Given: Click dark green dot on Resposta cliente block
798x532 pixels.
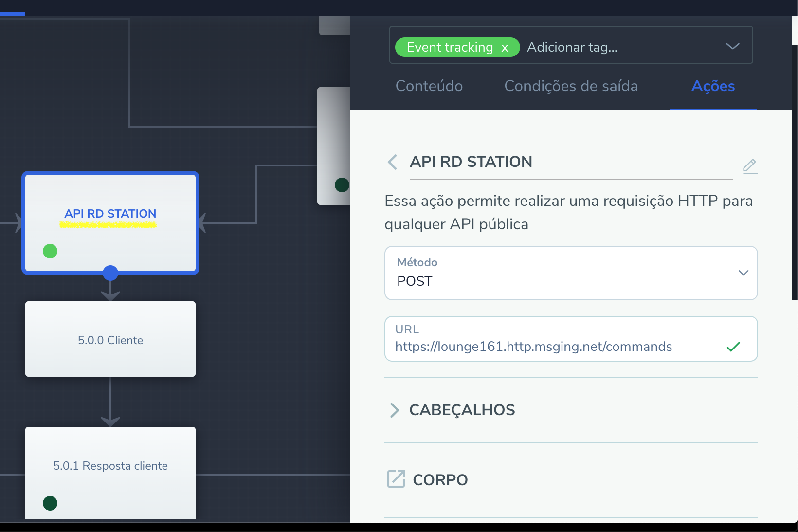Looking at the screenshot, I should pos(50,503).
